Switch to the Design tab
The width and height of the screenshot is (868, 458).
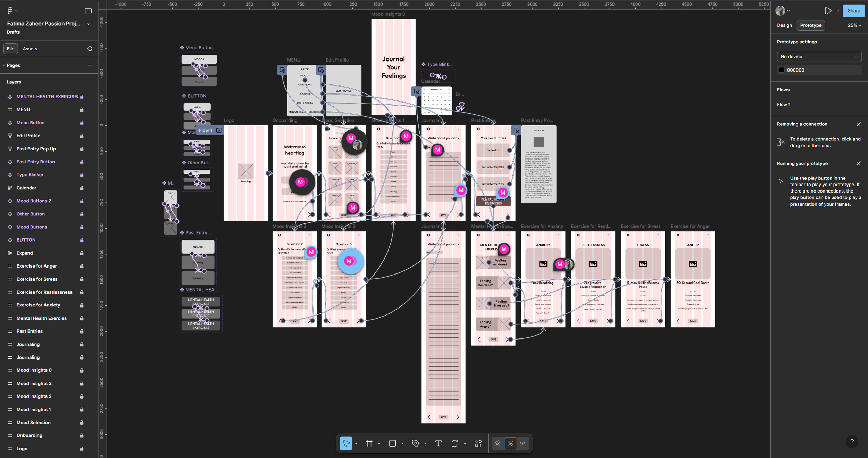[x=784, y=25]
